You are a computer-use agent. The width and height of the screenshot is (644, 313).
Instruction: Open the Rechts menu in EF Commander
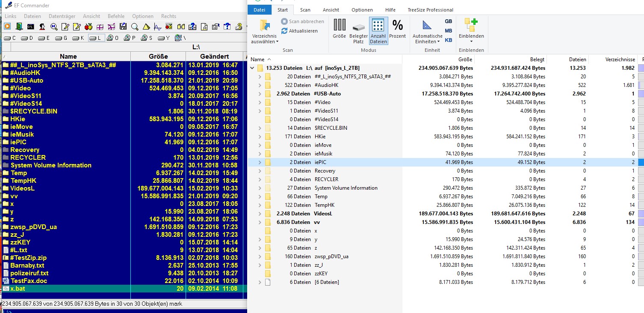[169, 16]
